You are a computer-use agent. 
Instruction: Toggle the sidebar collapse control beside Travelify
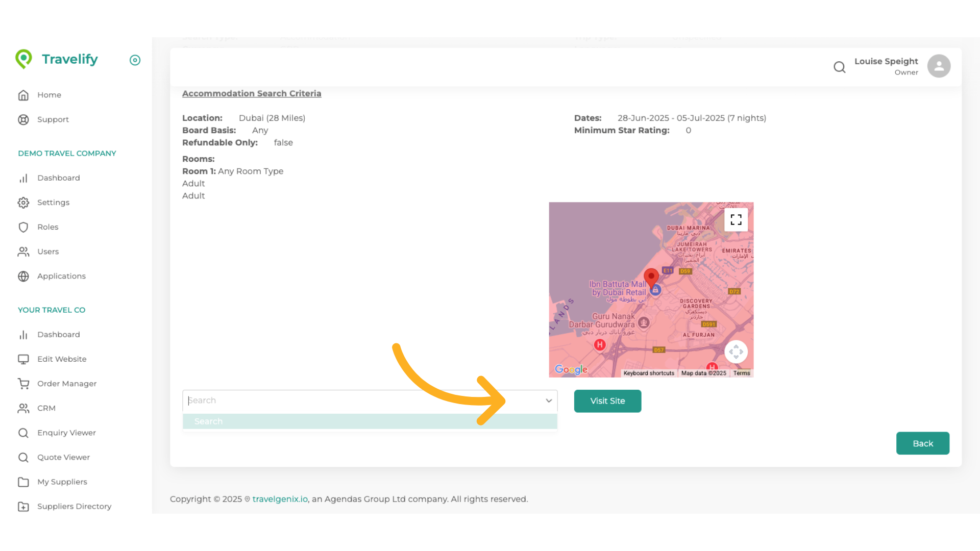[x=135, y=60]
